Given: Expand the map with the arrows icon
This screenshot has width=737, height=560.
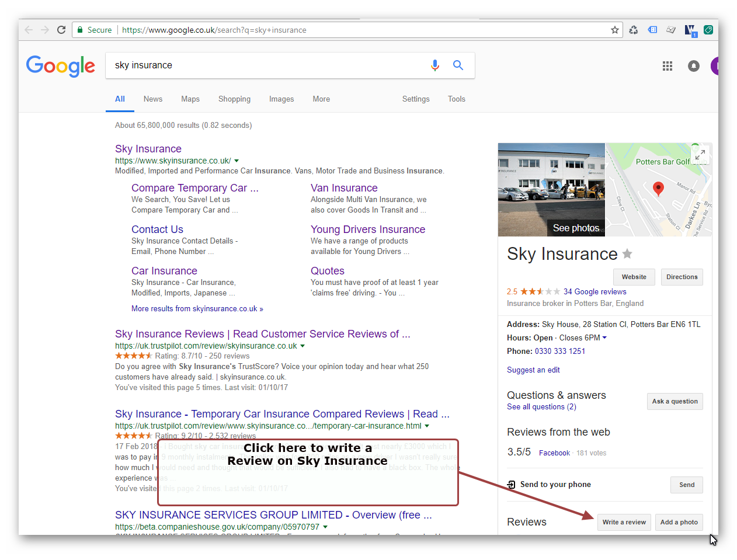Looking at the screenshot, I should click(x=700, y=155).
